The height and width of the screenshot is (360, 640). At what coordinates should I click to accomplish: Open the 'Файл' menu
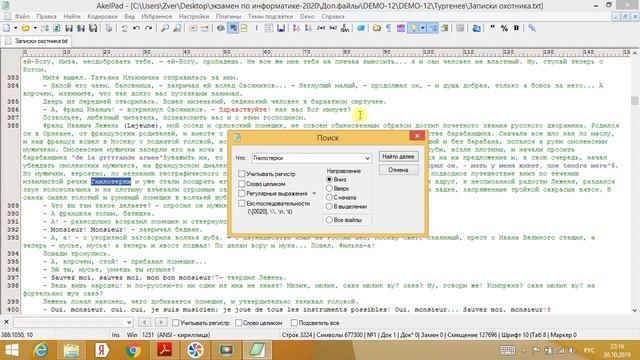22,16
